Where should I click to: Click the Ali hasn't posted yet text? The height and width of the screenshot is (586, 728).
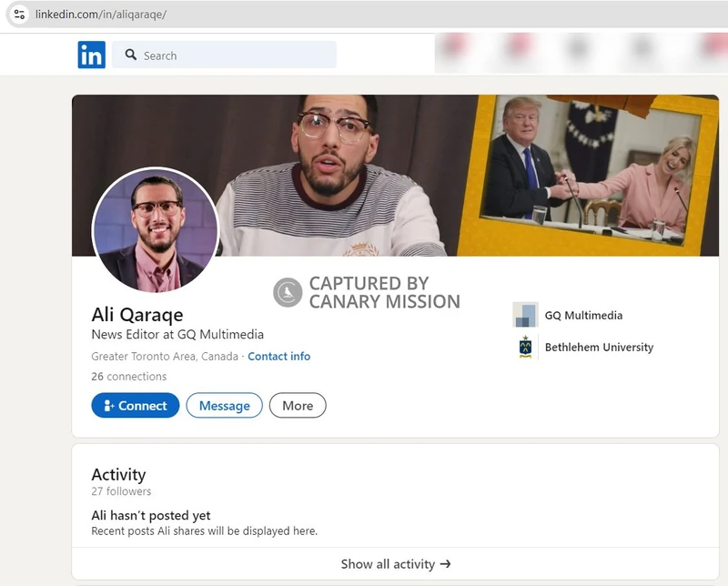[151, 515]
